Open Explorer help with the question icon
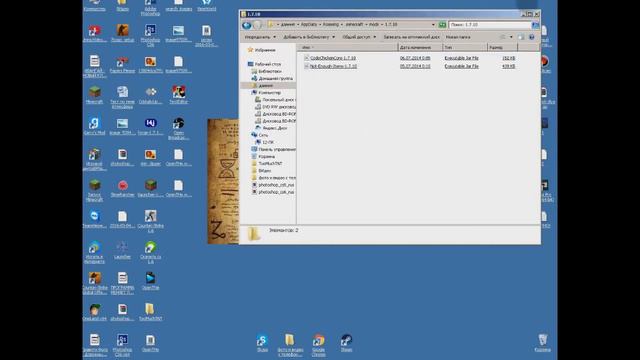Image resolution: width=640 pixels, height=360 pixels. [x=531, y=37]
